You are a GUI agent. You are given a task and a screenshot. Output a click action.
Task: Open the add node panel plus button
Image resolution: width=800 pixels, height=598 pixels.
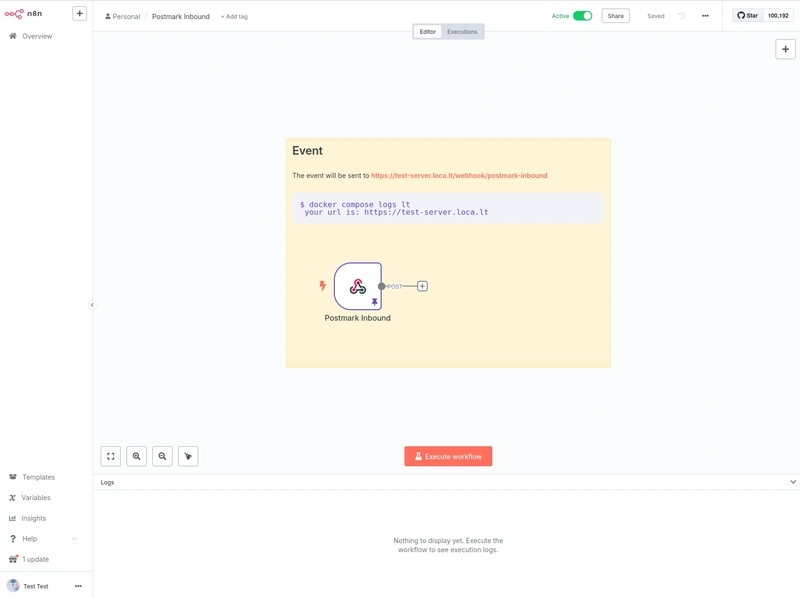point(785,49)
